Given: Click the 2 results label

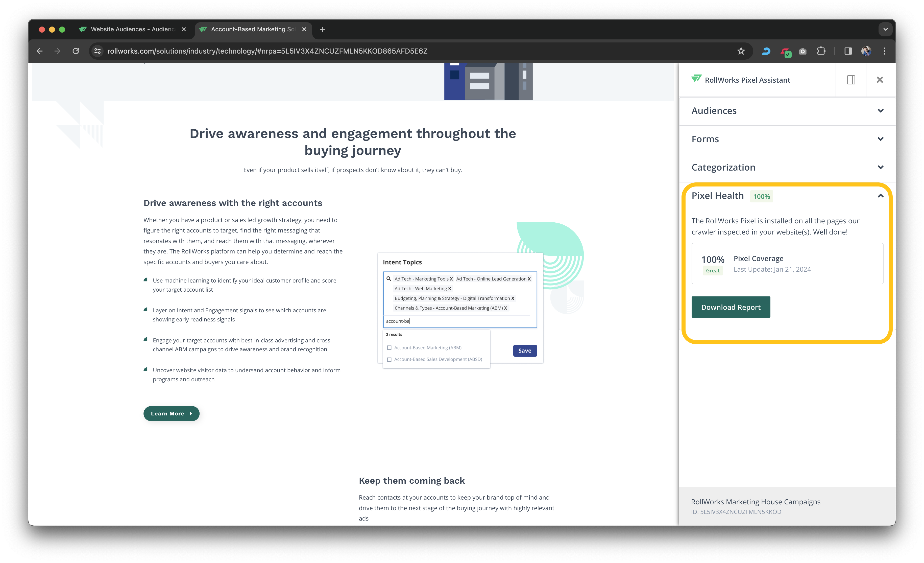Looking at the screenshot, I should tap(394, 334).
